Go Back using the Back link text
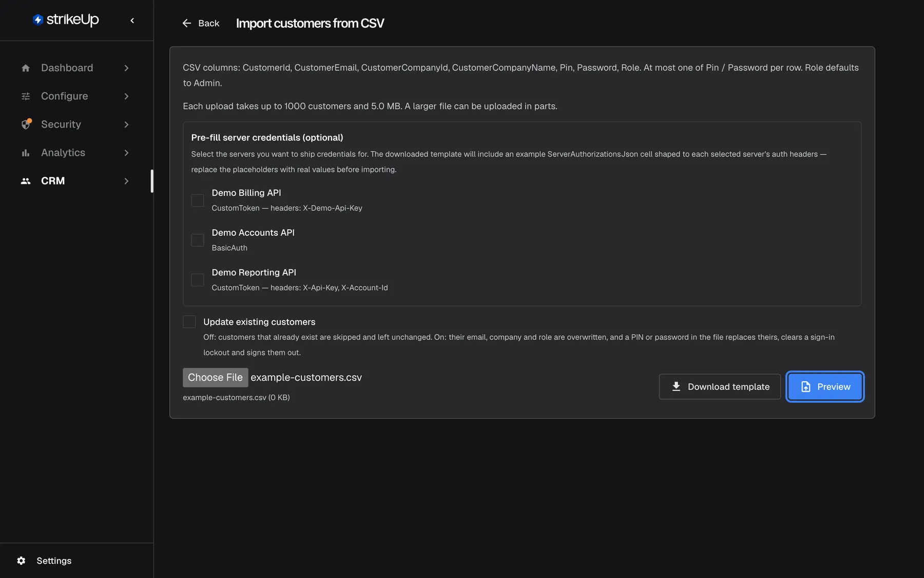Image resolution: width=924 pixels, height=578 pixels. point(208,23)
